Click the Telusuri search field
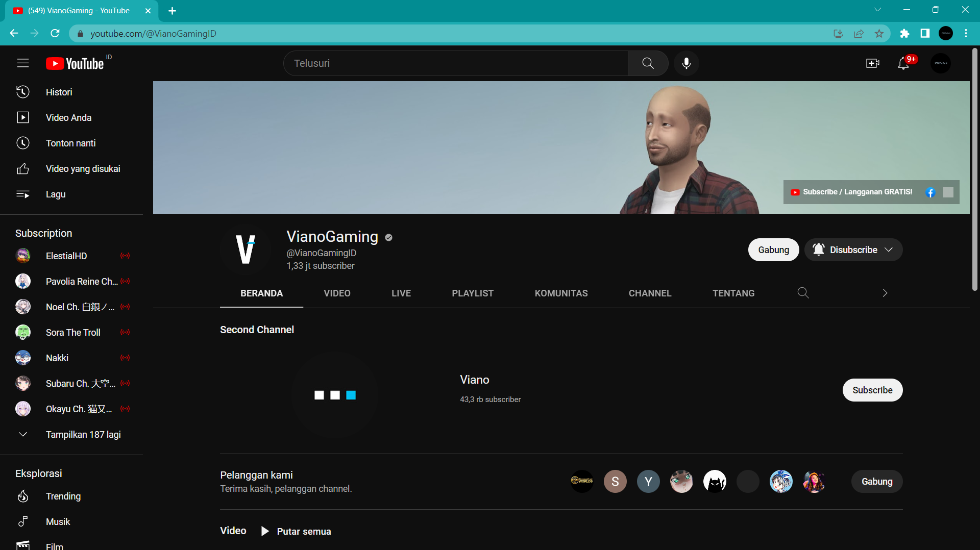Viewport: 980px width, 550px height. 455,63
